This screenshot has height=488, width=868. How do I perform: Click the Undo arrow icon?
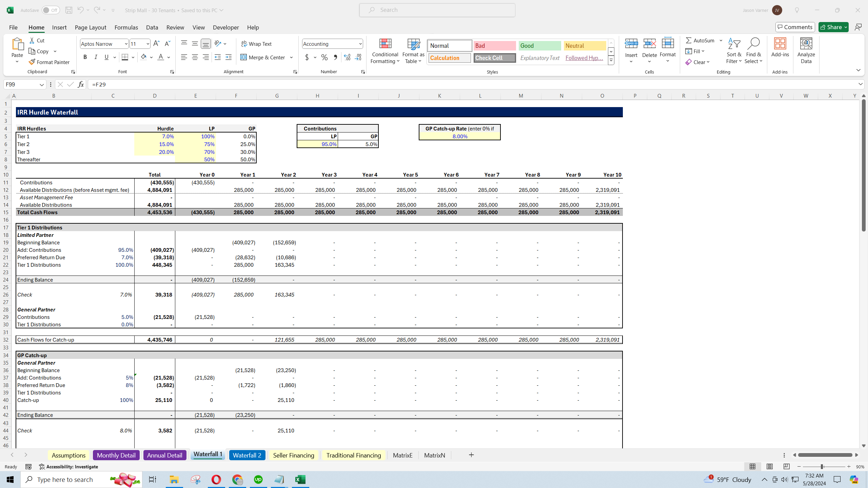click(x=80, y=10)
